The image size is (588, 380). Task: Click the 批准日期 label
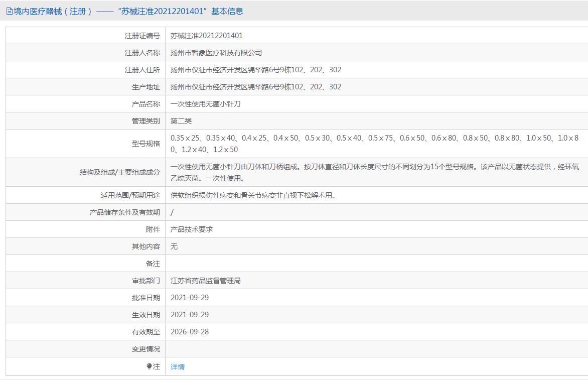pyautogui.click(x=146, y=298)
